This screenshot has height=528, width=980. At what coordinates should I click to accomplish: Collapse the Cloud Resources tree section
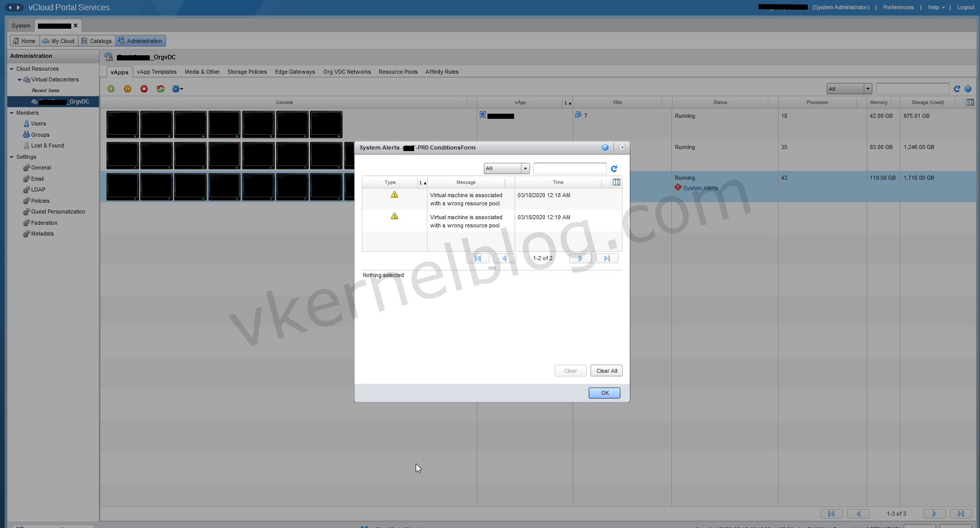[11, 68]
